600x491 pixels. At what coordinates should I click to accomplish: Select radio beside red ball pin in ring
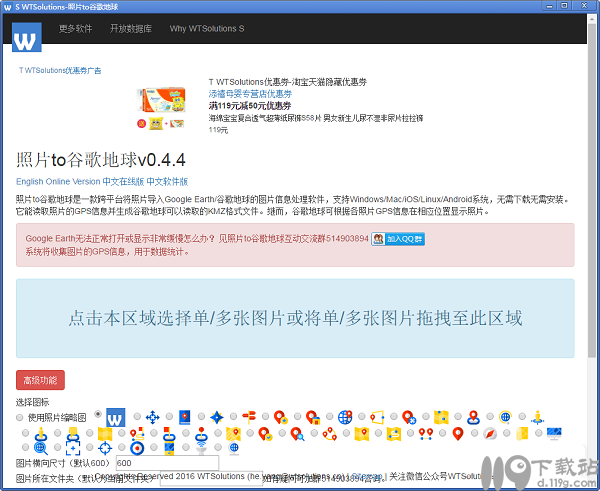tap(186, 433)
